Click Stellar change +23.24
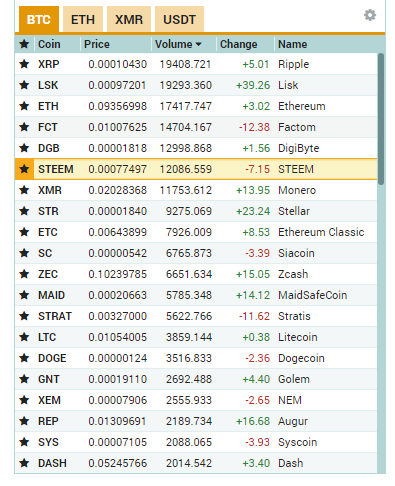The width and height of the screenshot is (395, 486). 253,211
